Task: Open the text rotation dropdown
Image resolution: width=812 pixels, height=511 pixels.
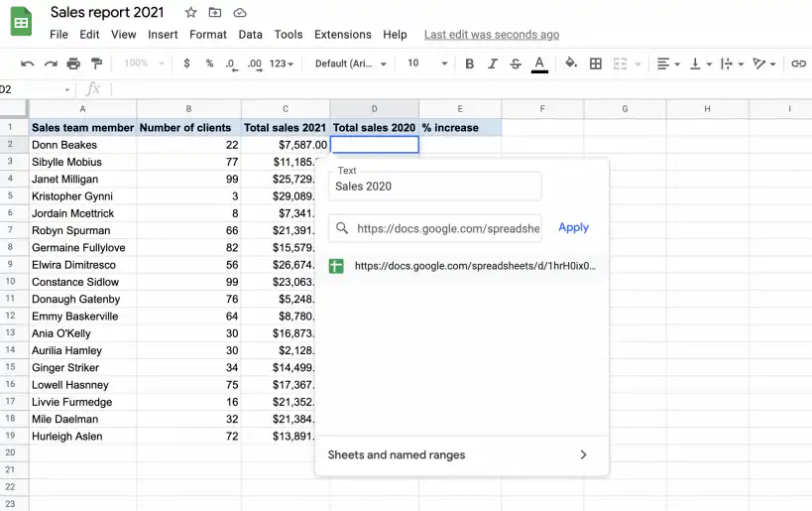Action: (763, 64)
